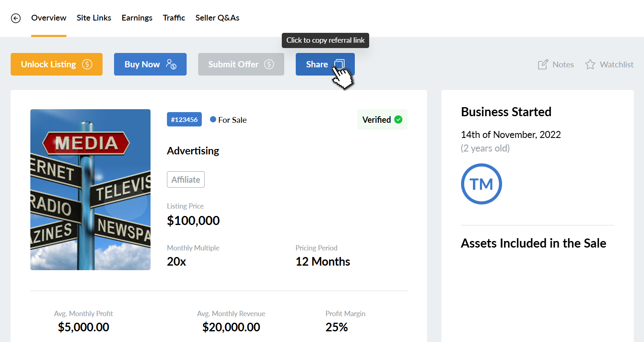Go to the Earnings tab
Viewport: 644px width, 342px height.
(x=137, y=18)
